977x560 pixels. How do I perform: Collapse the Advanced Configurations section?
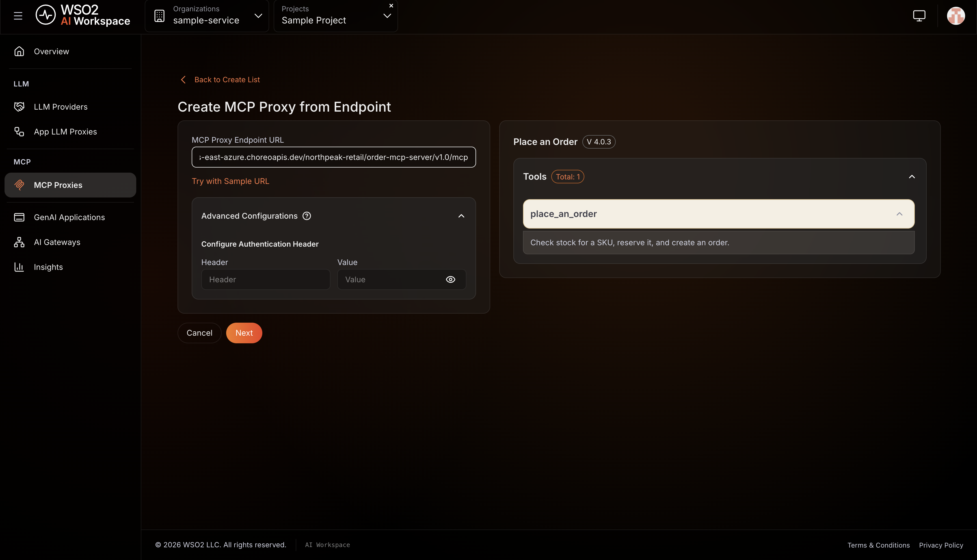coord(461,216)
